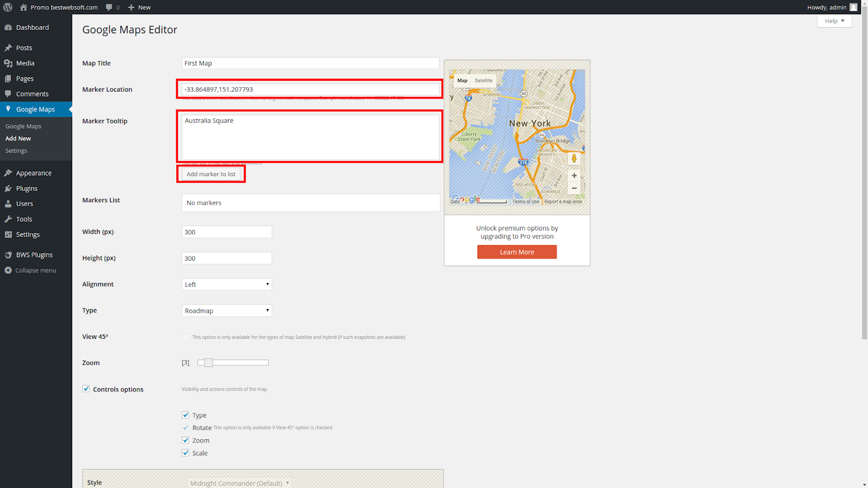Click the Add marker to list button

(x=211, y=174)
